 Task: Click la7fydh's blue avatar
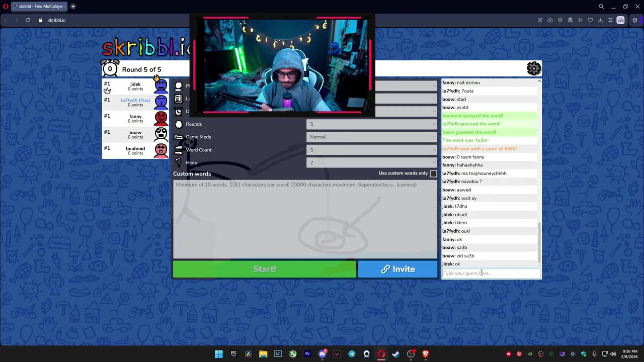tap(161, 102)
